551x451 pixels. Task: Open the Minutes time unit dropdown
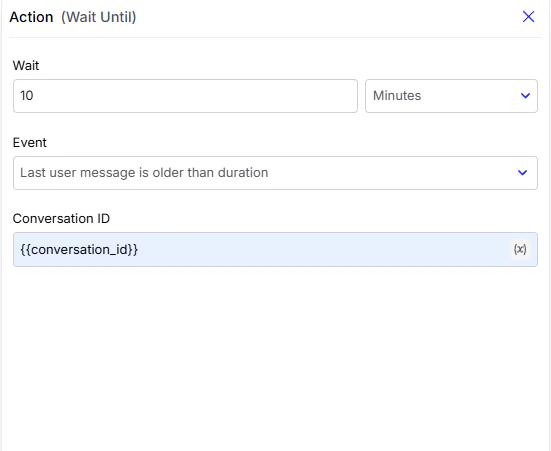[x=451, y=96]
